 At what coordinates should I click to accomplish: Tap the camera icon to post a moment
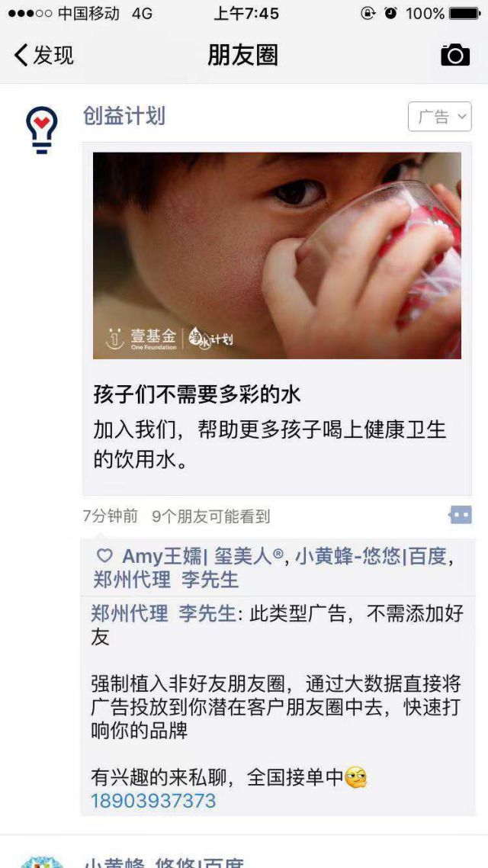tap(454, 55)
